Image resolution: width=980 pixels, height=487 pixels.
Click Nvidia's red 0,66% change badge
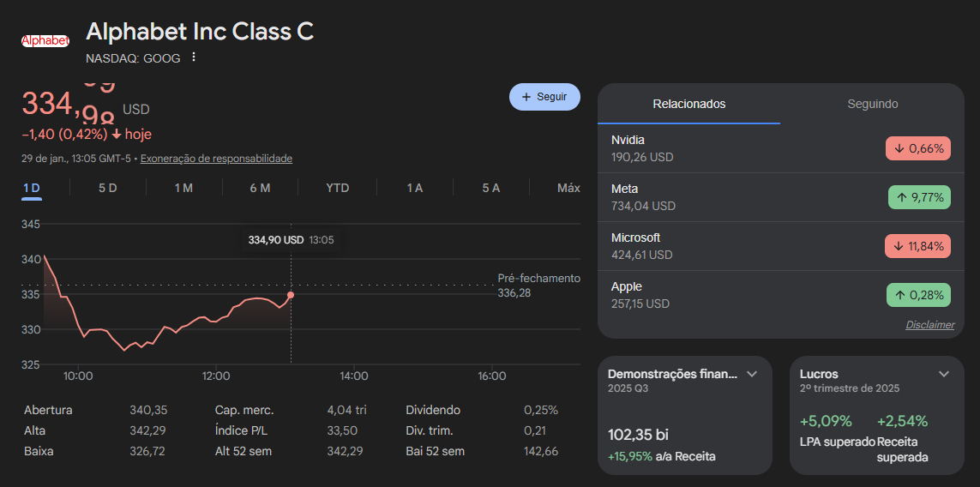coord(917,148)
